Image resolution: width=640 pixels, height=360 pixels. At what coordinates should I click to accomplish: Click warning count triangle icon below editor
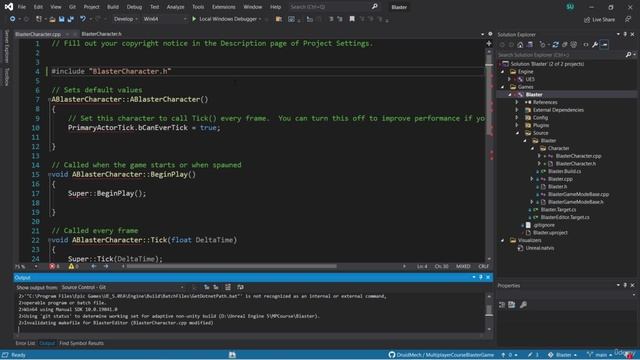click(x=71, y=266)
